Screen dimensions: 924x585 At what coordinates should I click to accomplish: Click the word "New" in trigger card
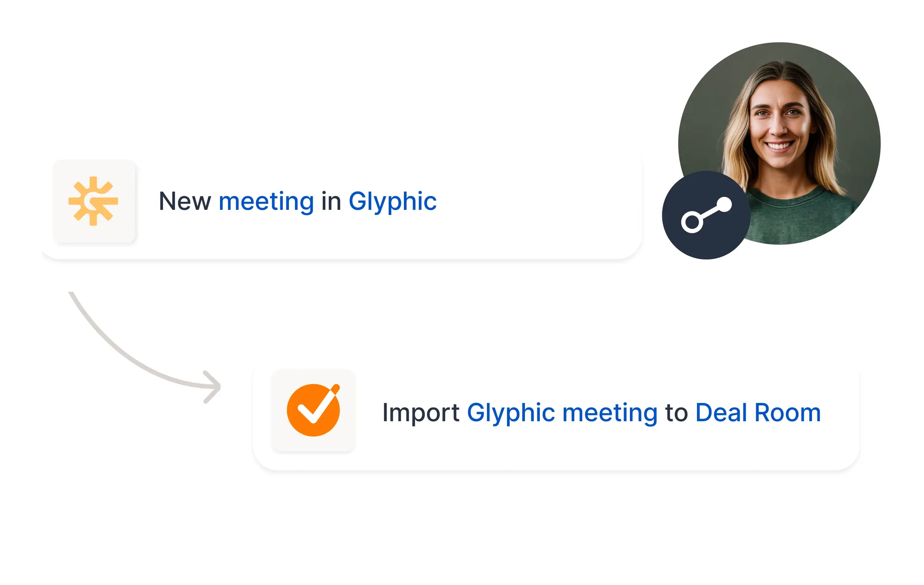click(x=185, y=201)
